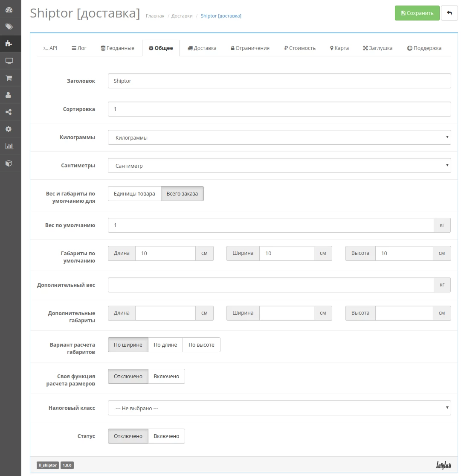The height and width of the screenshot is (476, 461).
Task: Open the Стоимость tab
Action: coord(300,48)
